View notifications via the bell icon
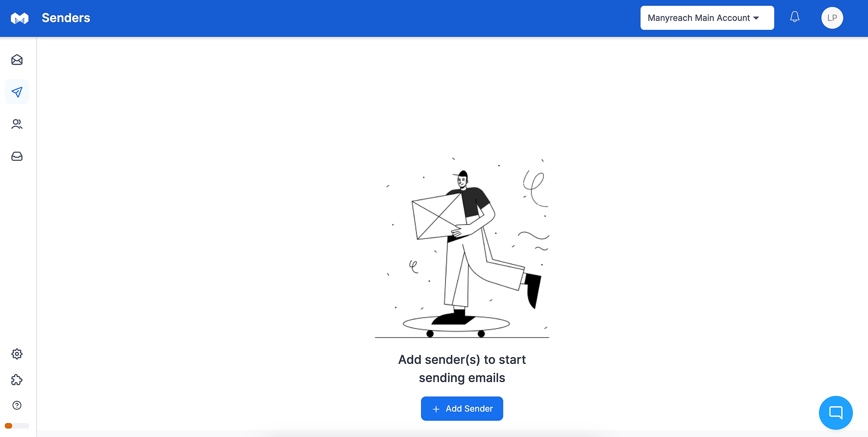Image resolution: width=868 pixels, height=437 pixels. [x=795, y=17]
